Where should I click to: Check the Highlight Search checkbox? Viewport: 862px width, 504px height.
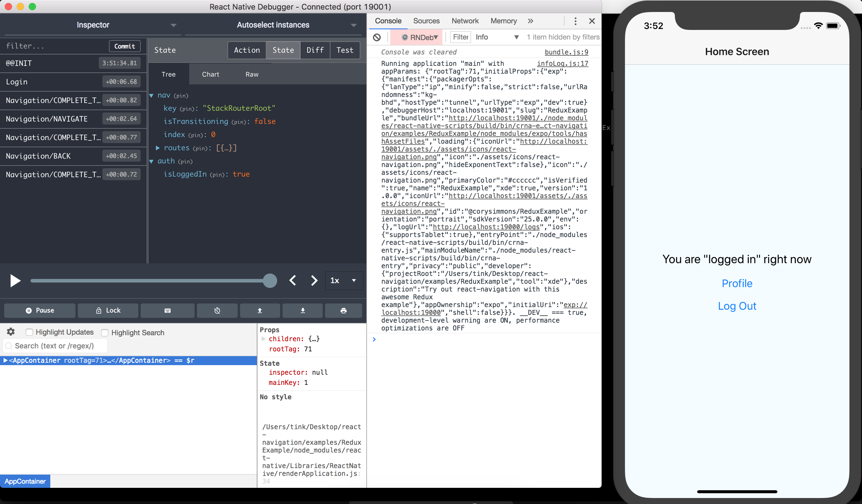(105, 332)
